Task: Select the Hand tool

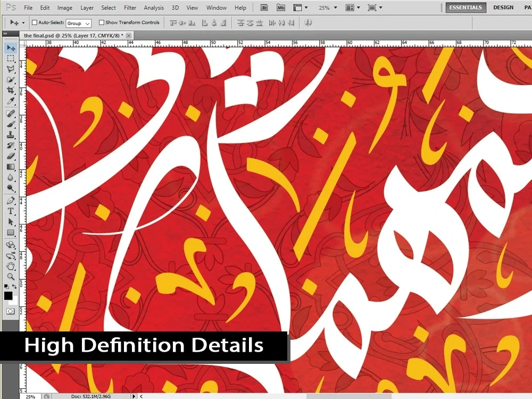Action: (11, 266)
